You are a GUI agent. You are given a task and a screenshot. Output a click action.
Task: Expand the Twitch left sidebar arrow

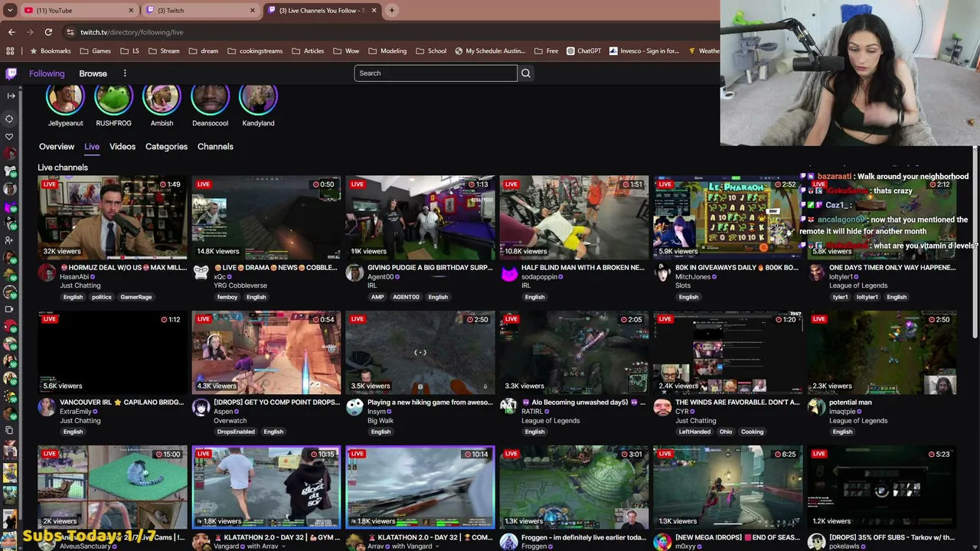(11, 96)
